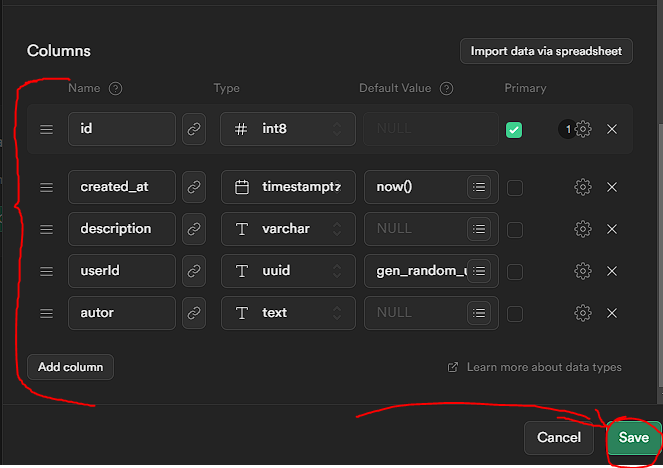Open settings gear for id column
This screenshot has height=468, width=663.
click(x=583, y=129)
